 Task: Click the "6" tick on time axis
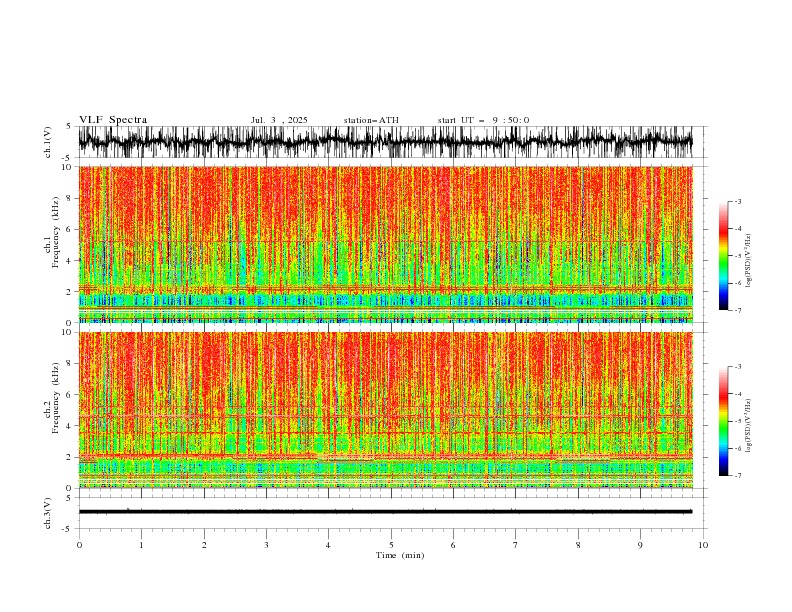click(453, 545)
